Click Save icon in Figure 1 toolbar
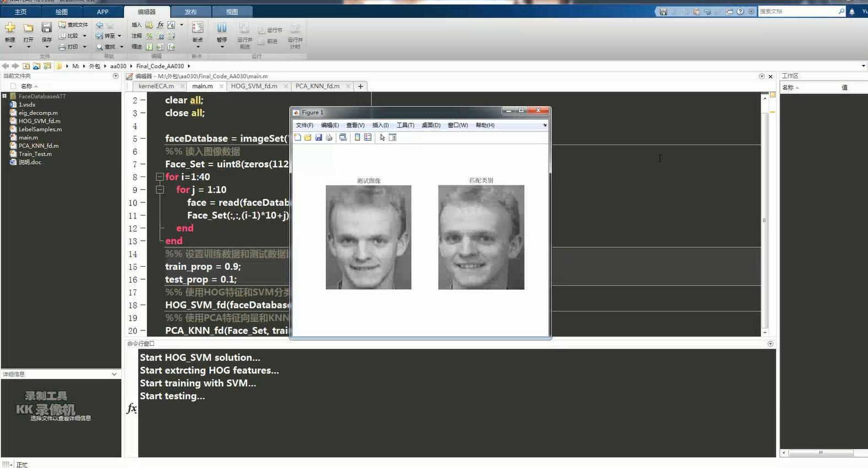Viewport: 868px width, 468px height. tap(318, 137)
